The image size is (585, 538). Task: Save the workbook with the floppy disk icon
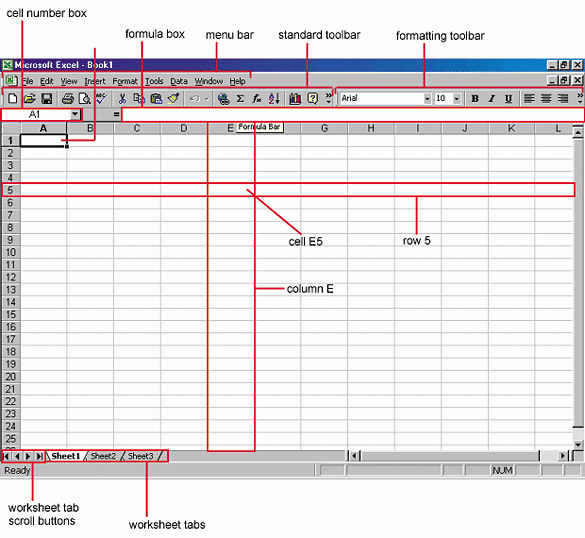(47, 99)
